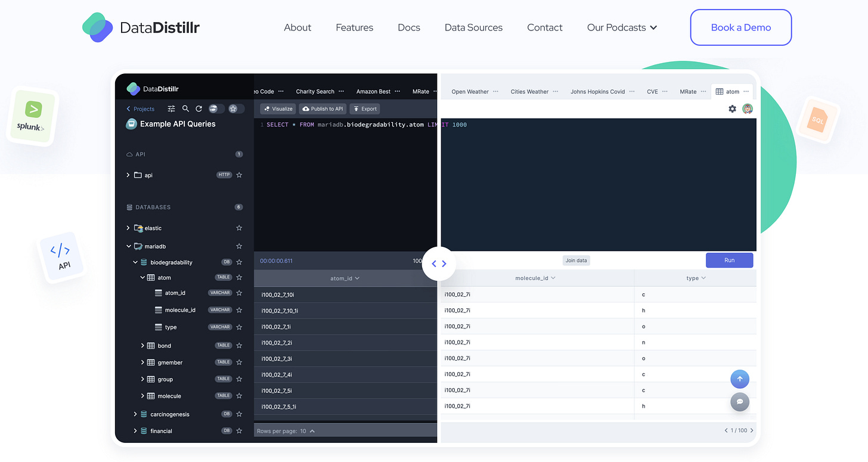Image resolution: width=868 pixels, height=462 pixels.
Task: Open molecule_id column header menu
Action: 553,278
